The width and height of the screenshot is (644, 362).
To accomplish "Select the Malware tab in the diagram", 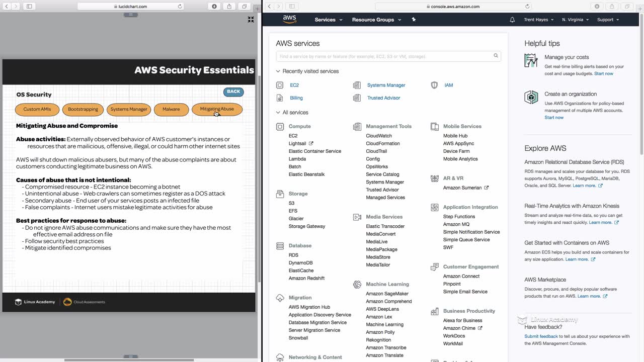I will pos(171,109).
